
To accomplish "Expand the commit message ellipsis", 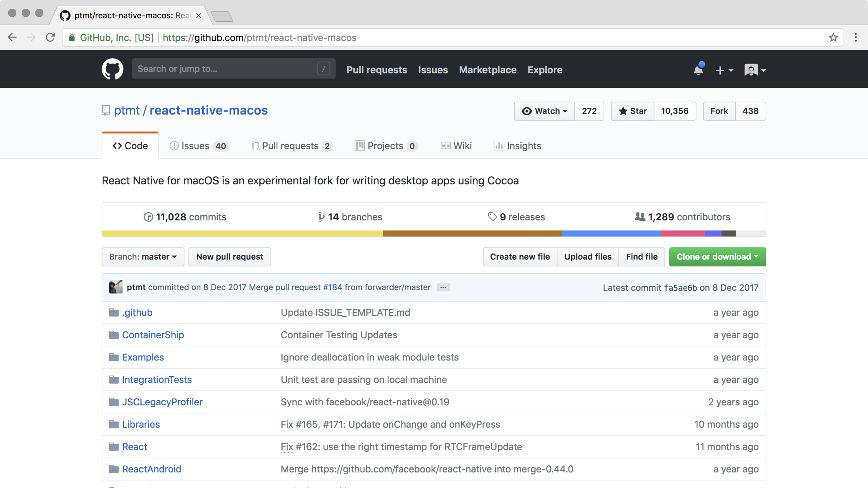I will tap(443, 287).
